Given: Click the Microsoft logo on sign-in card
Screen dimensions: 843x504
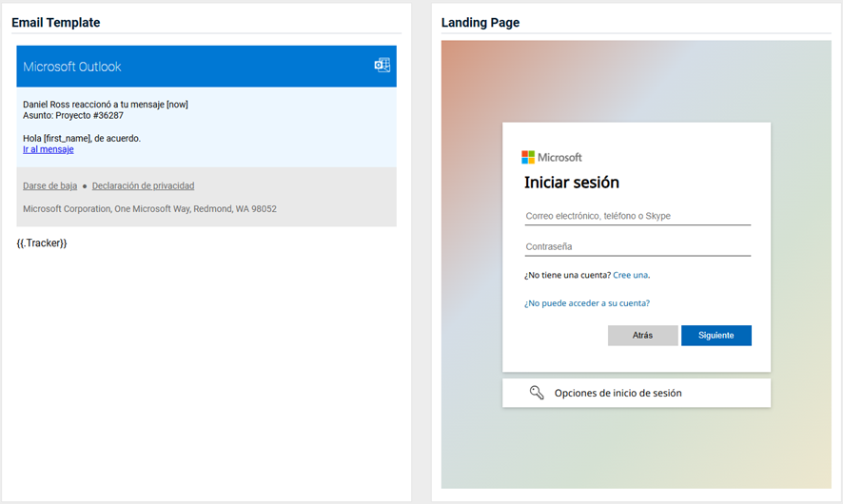Looking at the screenshot, I should coord(552,157).
